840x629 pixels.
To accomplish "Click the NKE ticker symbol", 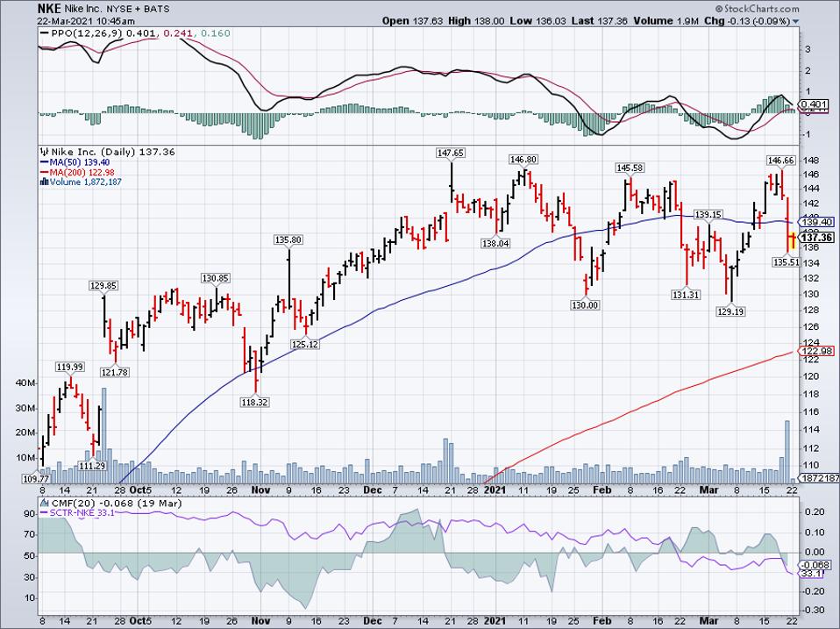I will [x=52, y=7].
